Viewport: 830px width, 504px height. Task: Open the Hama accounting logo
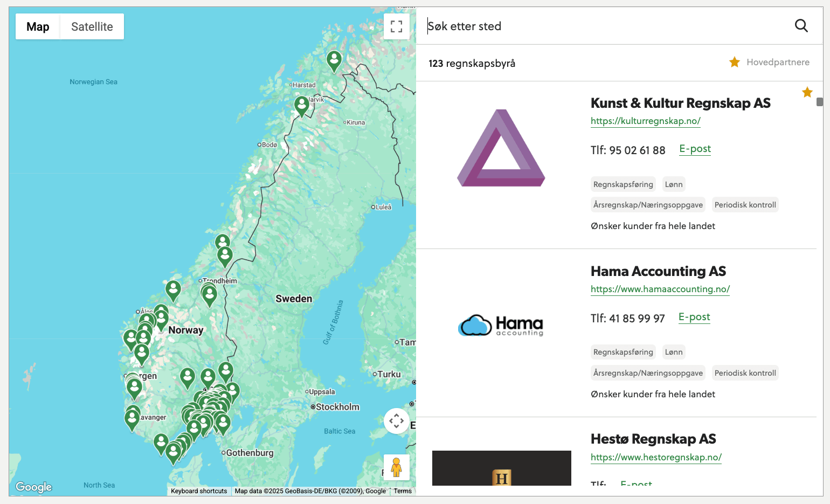point(501,325)
